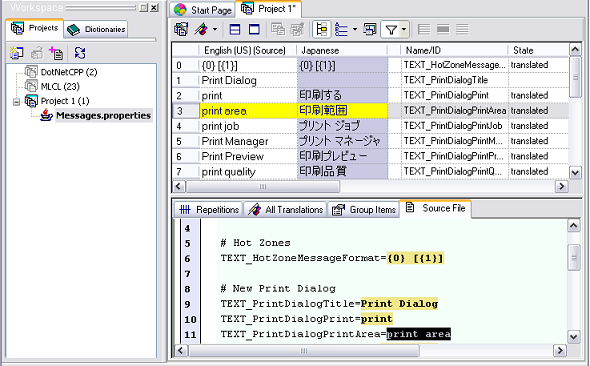Select the MLCL (23) project
Screen dimensions: 590x366
pos(60,87)
